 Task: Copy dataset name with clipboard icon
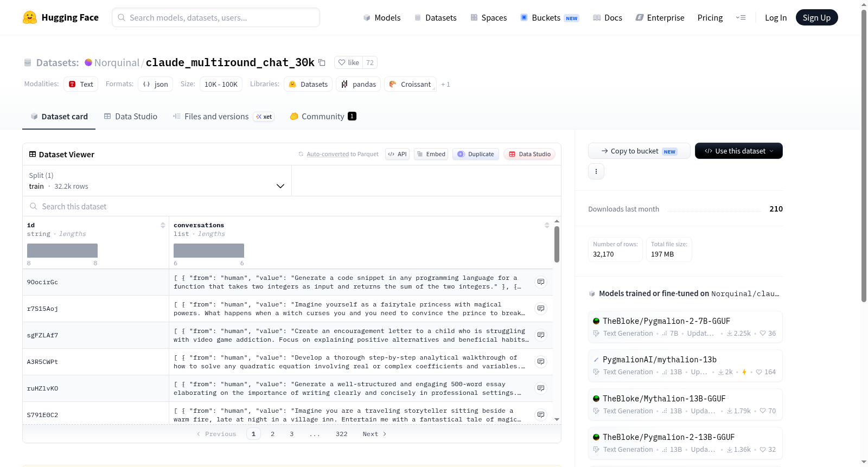[x=322, y=62]
